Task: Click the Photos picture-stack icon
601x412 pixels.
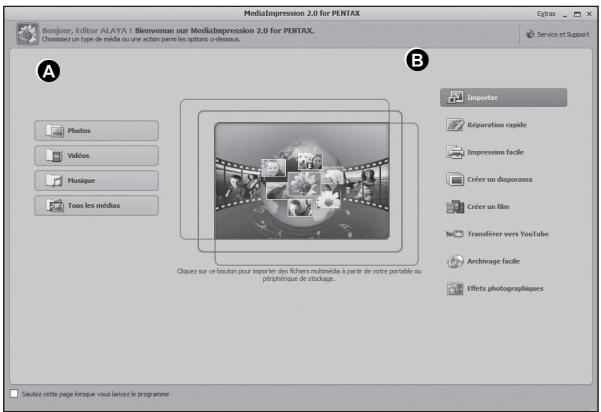Action: click(x=55, y=131)
